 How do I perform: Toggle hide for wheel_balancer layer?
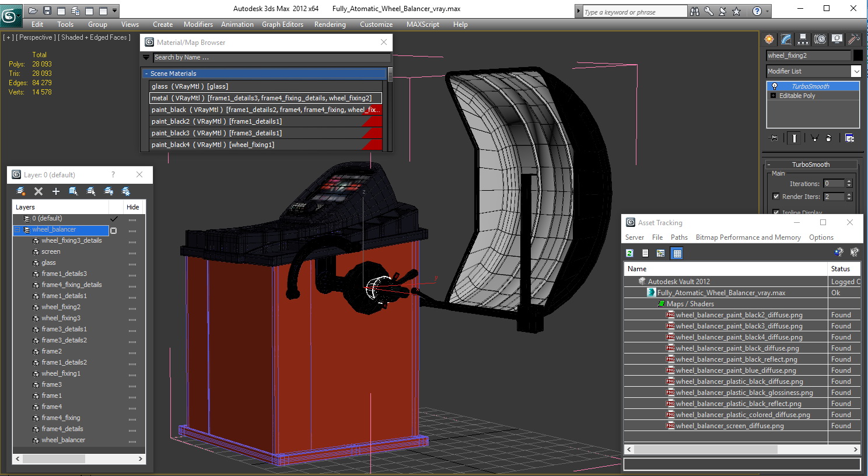(x=132, y=230)
